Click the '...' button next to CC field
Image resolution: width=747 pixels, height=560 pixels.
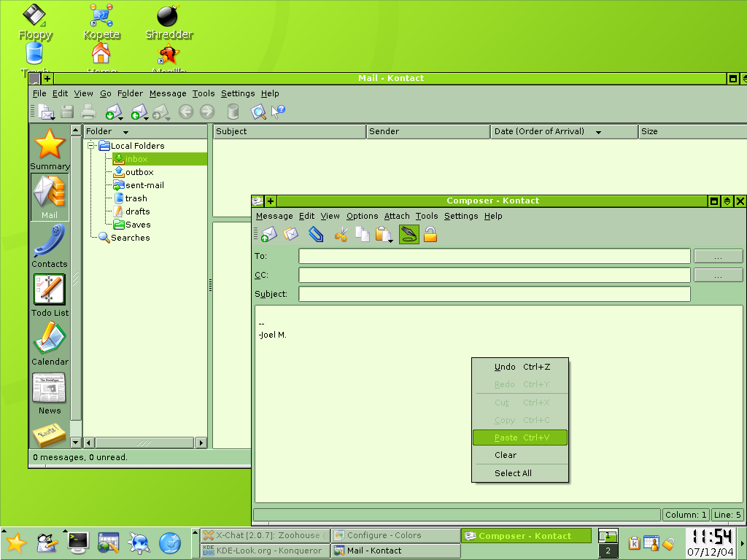(x=718, y=275)
